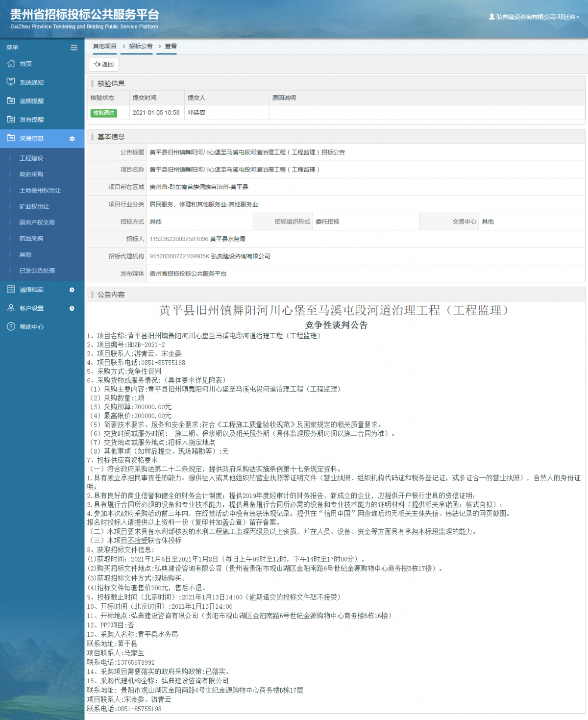Image resolution: width=588 pixels, height=720 pixels.
Task: Click the 招标公告 breadcrumb link
Action: (x=141, y=46)
